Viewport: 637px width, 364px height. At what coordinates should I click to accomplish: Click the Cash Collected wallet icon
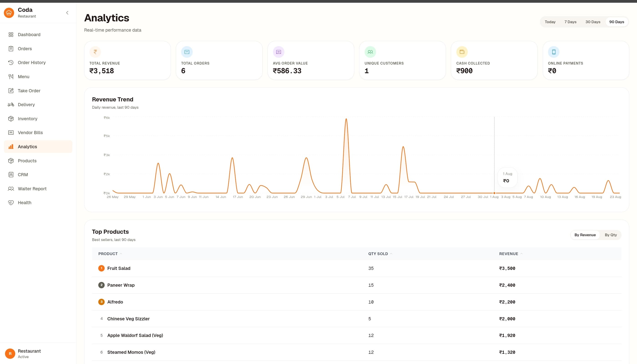[x=462, y=52]
